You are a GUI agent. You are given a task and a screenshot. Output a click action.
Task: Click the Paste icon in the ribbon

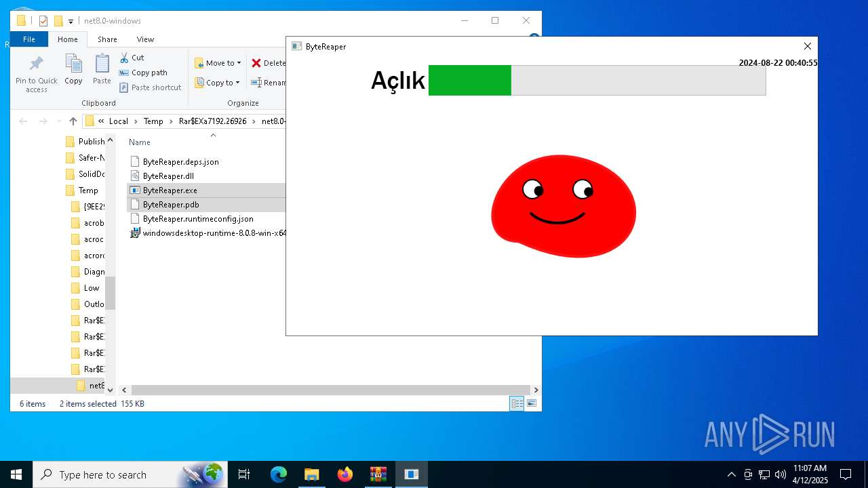click(102, 70)
